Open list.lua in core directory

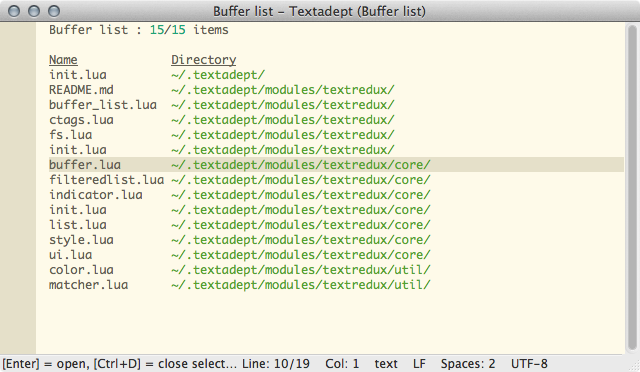coord(78,225)
